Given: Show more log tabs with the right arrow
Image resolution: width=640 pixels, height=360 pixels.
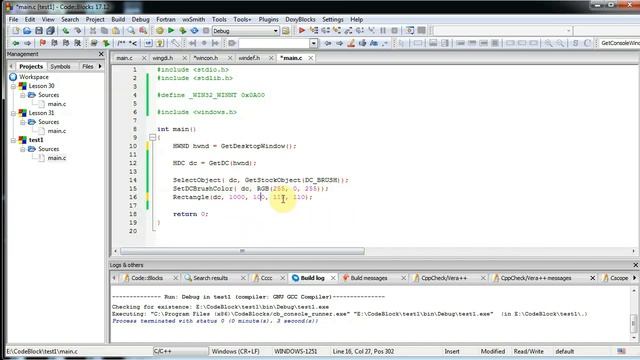Looking at the screenshot, I should point(635,278).
